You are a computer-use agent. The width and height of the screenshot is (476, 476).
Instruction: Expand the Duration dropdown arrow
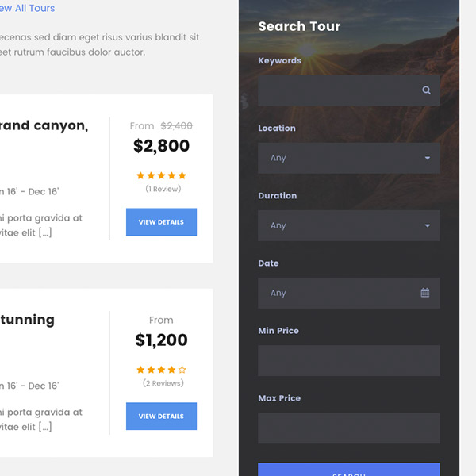click(x=427, y=225)
